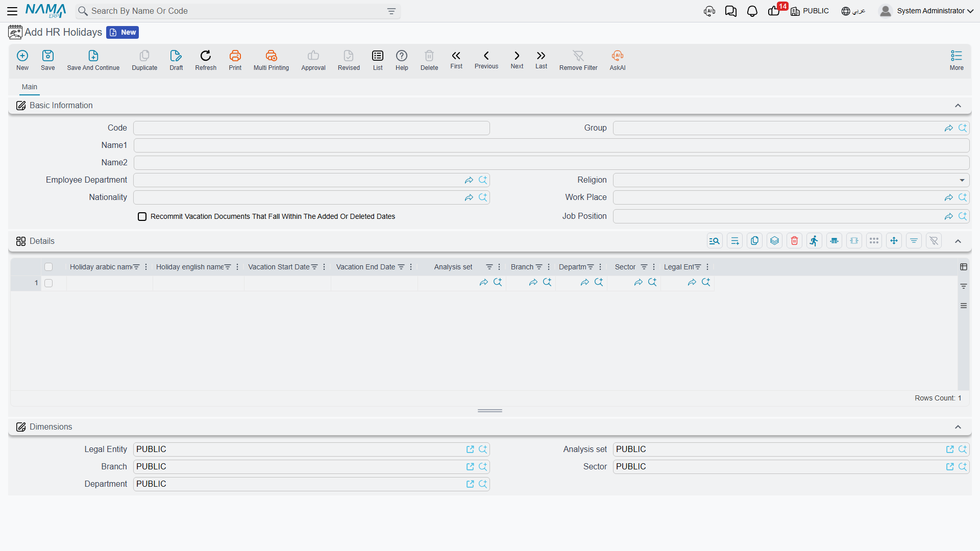Check the row 1 checkbox in Details grid
Viewport: 980px width, 551px height.
(48, 283)
